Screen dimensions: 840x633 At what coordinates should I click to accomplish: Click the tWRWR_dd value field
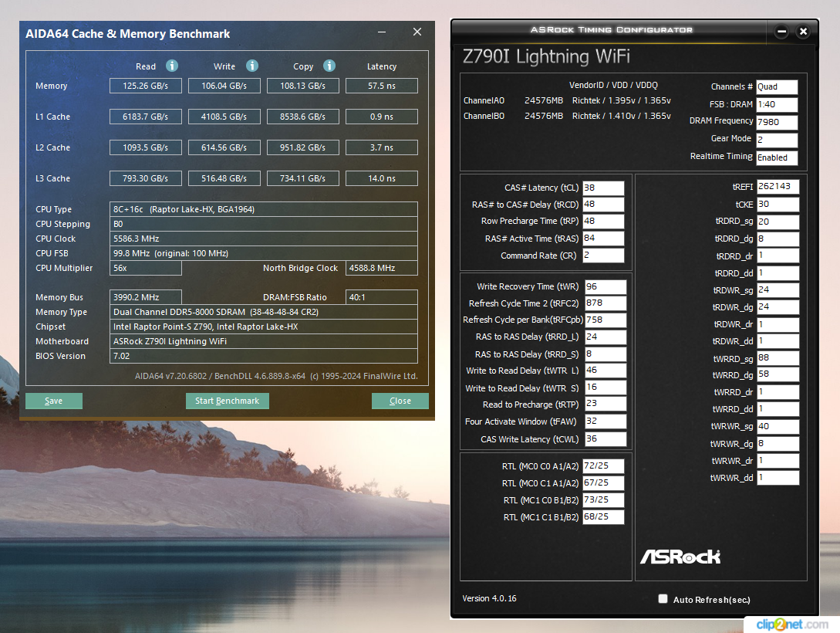pos(778,478)
